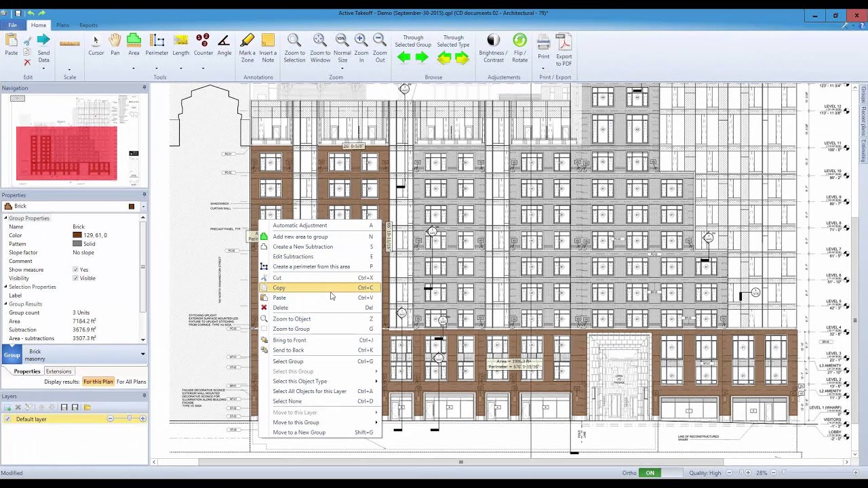
Task: Click the navigation plan thumbnail
Action: point(73,140)
